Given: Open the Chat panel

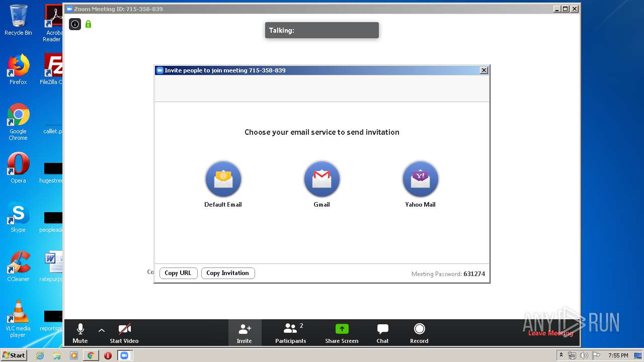Looking at the screenshot, I should pyautogui.click(x=382, y=333).
